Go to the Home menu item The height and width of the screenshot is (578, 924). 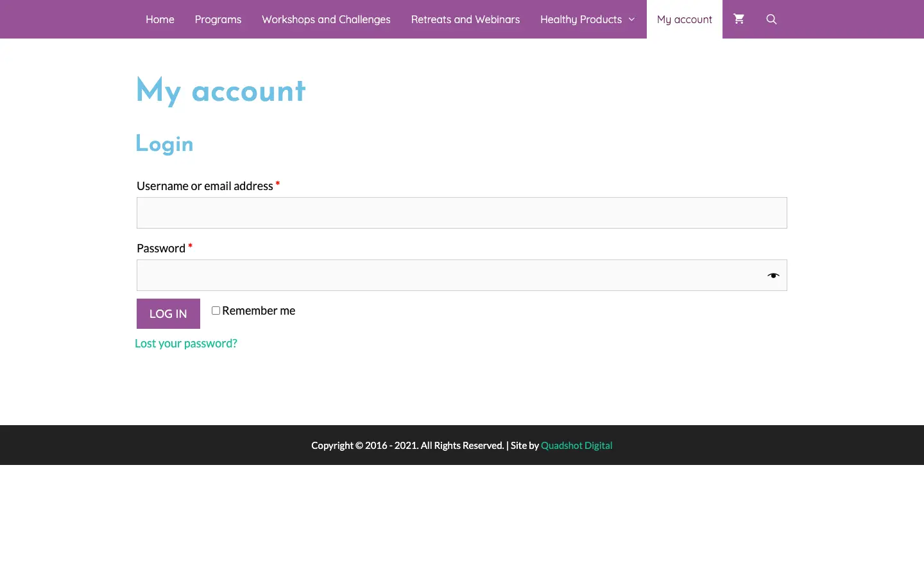point(160,19)
